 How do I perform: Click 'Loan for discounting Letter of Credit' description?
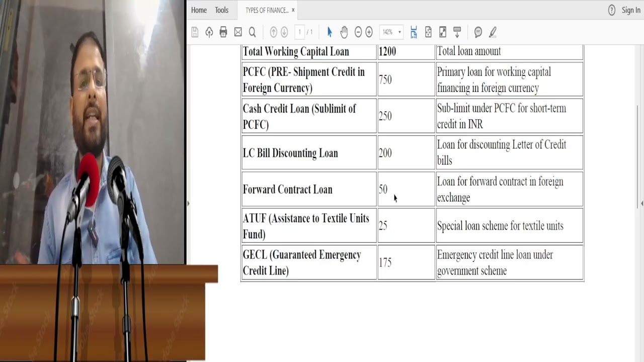coord(502,145)
